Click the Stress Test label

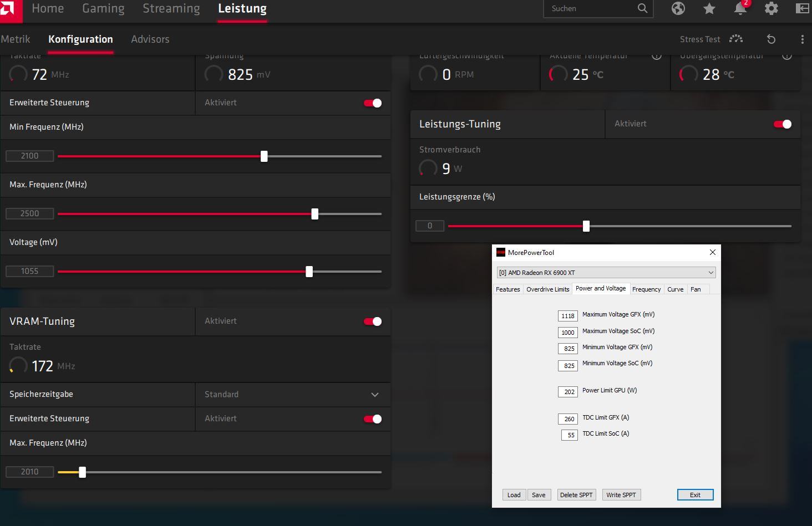pyautogui.click(x=700, y=39)
